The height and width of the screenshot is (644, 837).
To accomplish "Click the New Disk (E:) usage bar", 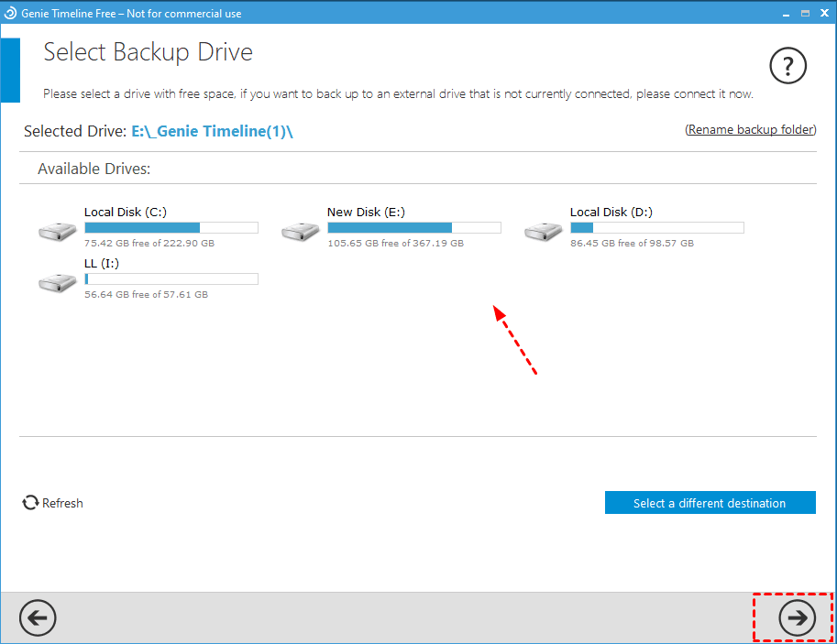I will tap(413, 227).
